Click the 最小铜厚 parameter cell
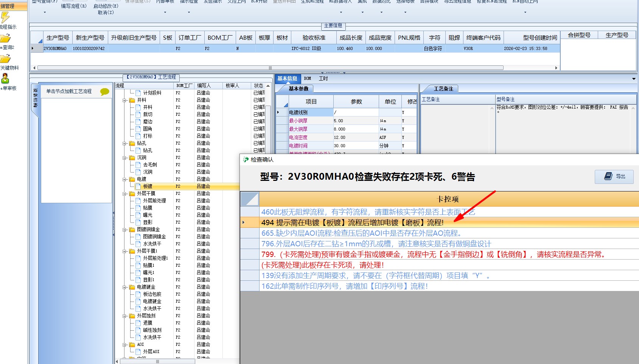This screenshot has height=364, width=639. 311,121
